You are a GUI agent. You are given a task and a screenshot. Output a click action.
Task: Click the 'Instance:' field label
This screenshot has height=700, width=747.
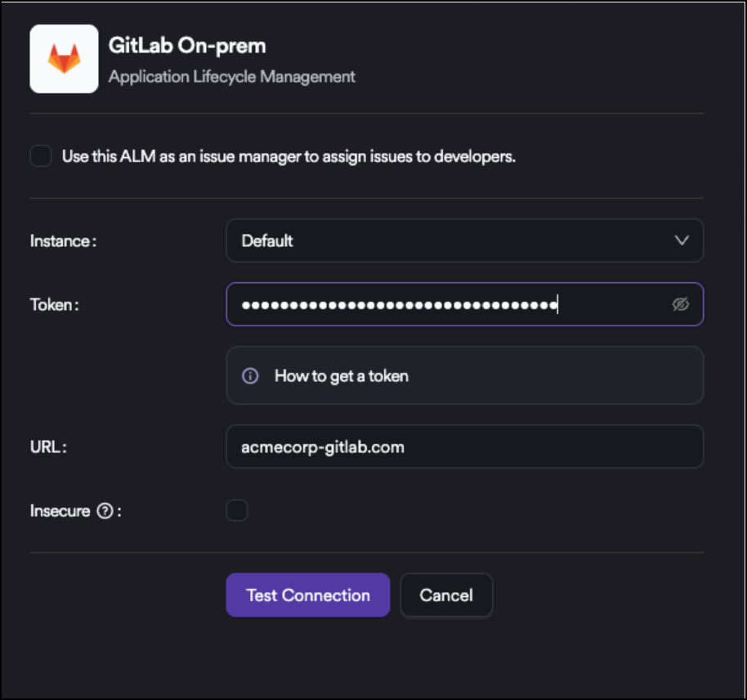coord(63,241)
